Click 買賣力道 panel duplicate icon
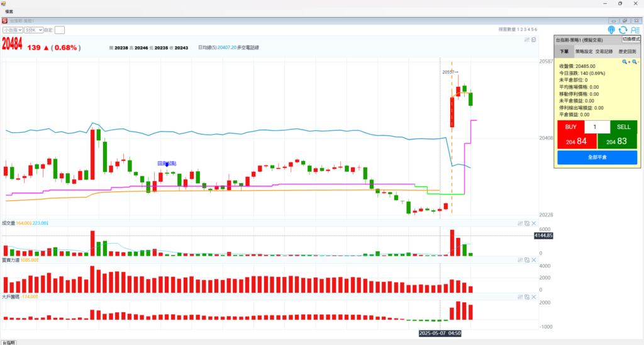Viewport: 644px width, 345px height. coord(527,260)
